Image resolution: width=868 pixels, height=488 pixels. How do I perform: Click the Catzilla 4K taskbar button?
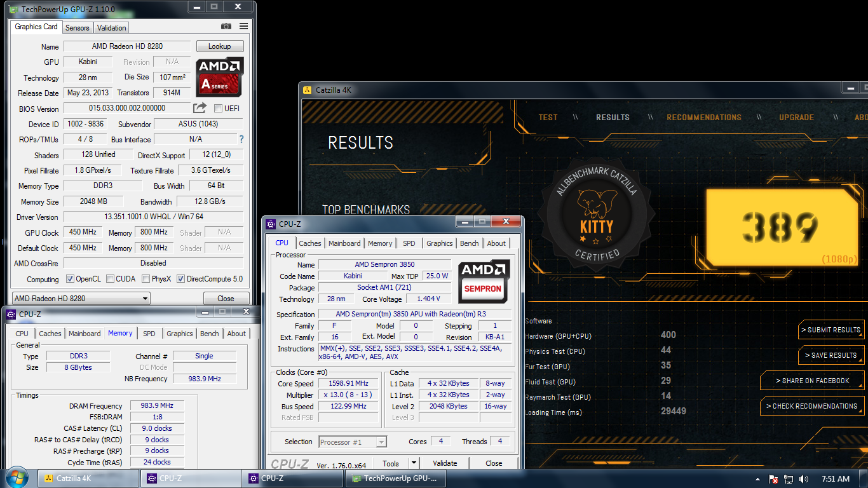point(89,478)
